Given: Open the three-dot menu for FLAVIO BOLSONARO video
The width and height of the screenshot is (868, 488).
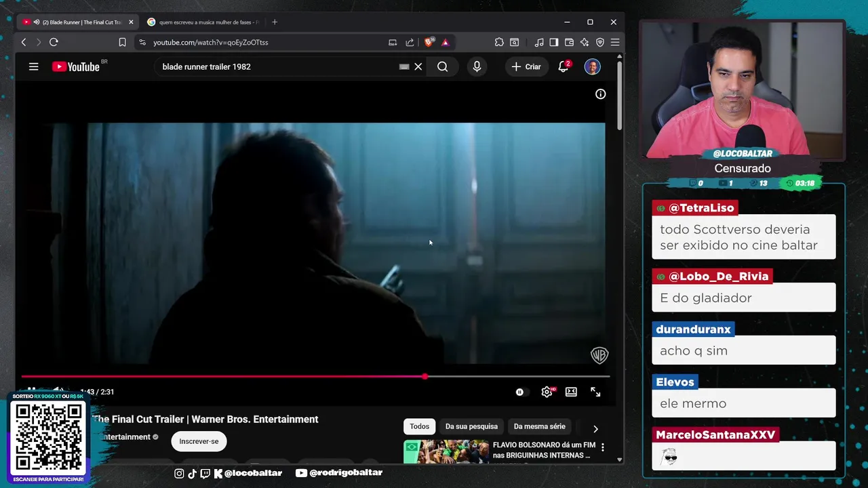Looking at the screenshot, I should tap(602, 447).
